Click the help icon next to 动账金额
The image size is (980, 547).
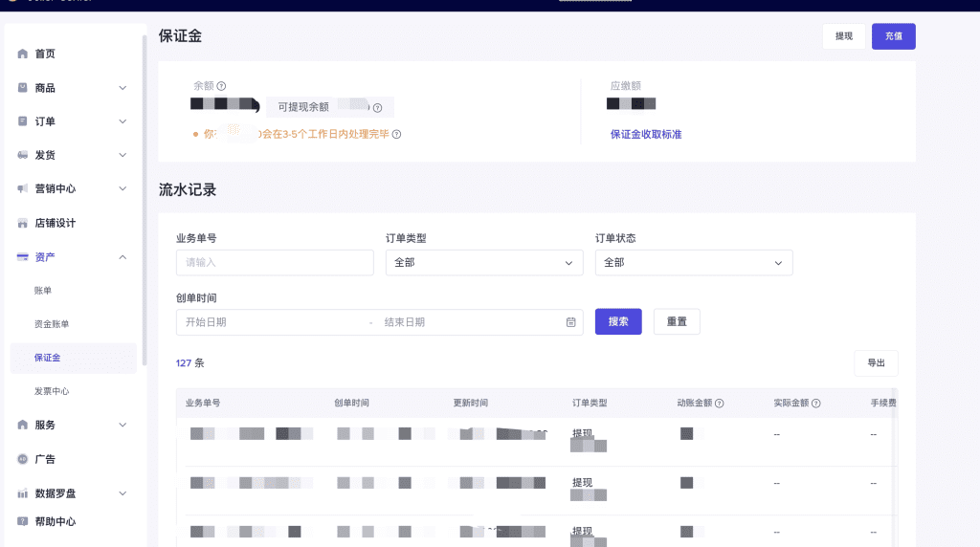click(x=720, y=404)
